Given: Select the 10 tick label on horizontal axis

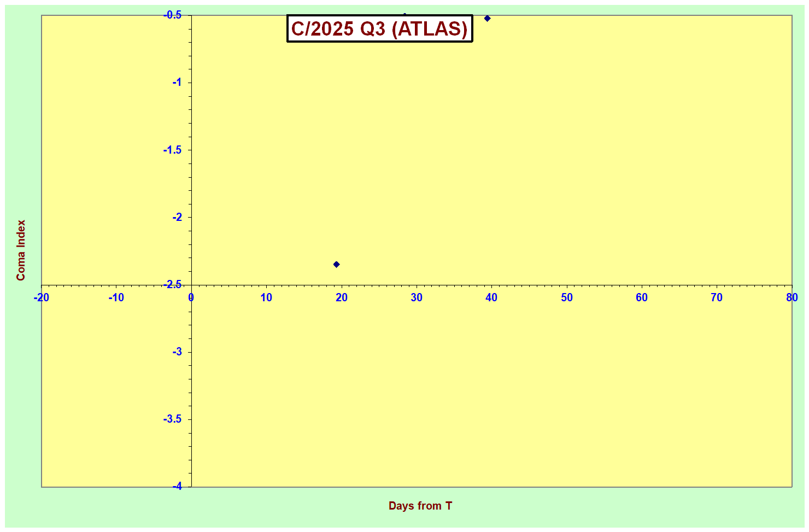Looking at the screenshot, I should 266,297.
